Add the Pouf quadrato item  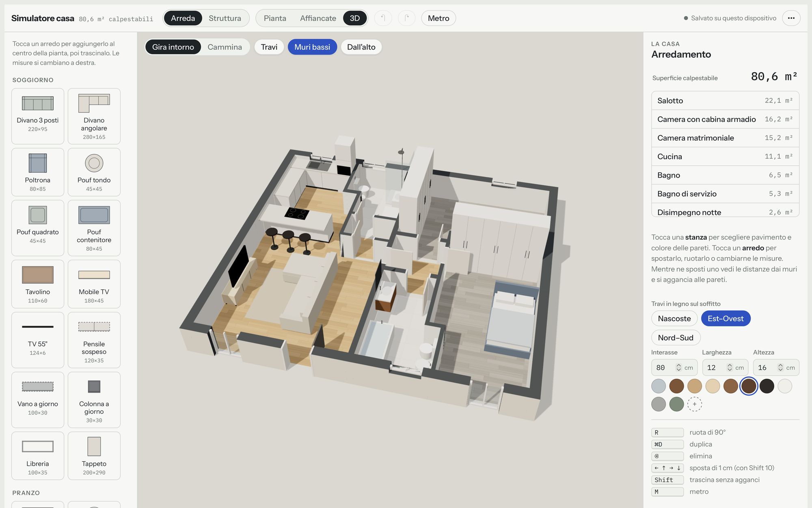[x=38, y=228]
